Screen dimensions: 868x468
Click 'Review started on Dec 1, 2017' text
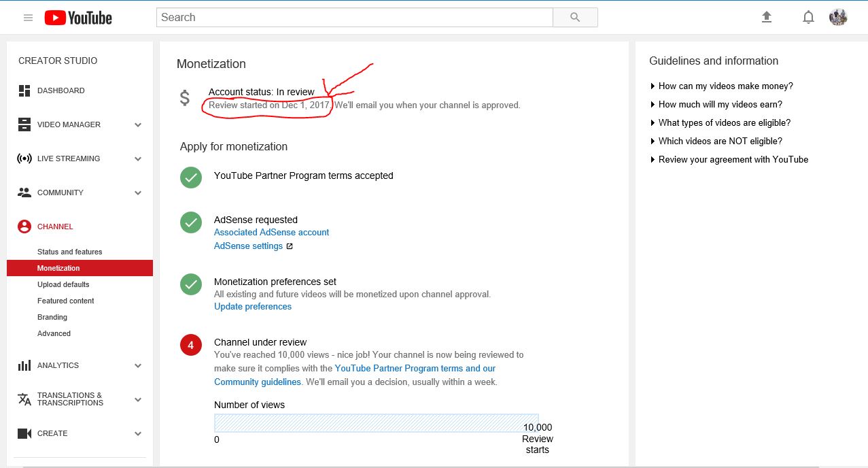tap(270, 105)
